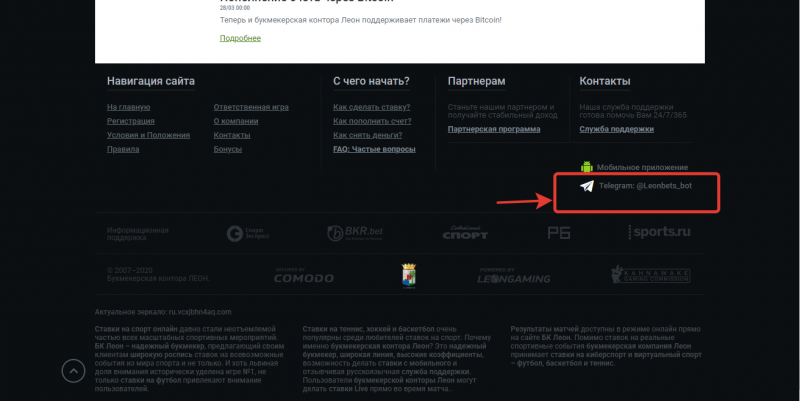Open Служба поддержки link
The height and width of the screenshot is (401, 800).
[616, 129]
